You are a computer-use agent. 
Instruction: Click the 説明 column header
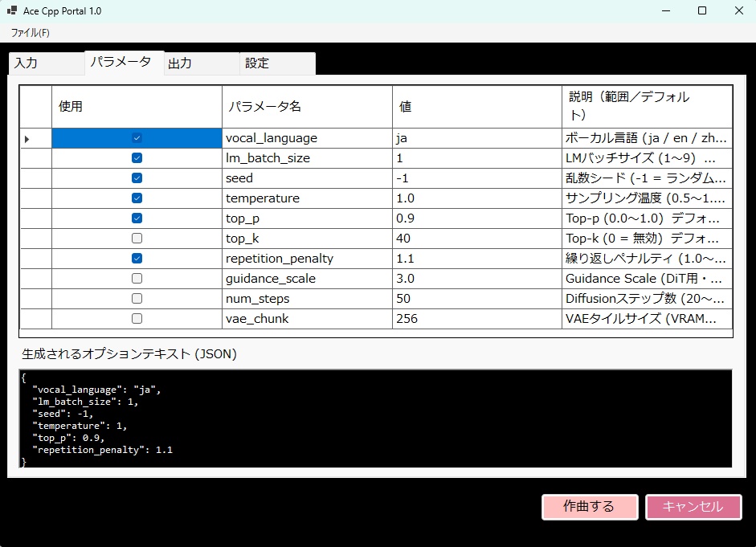tap(647, 107)
